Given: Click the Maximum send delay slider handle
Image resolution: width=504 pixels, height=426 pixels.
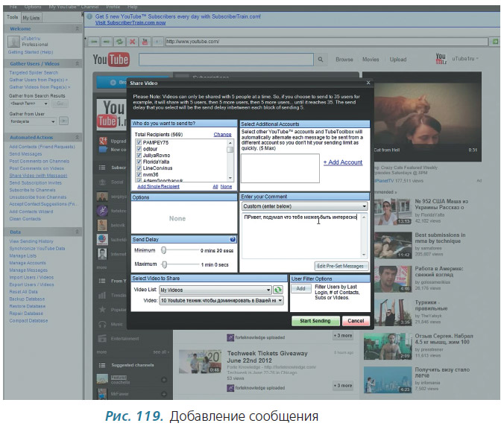Looking at the screenshot, I should 165,264.
